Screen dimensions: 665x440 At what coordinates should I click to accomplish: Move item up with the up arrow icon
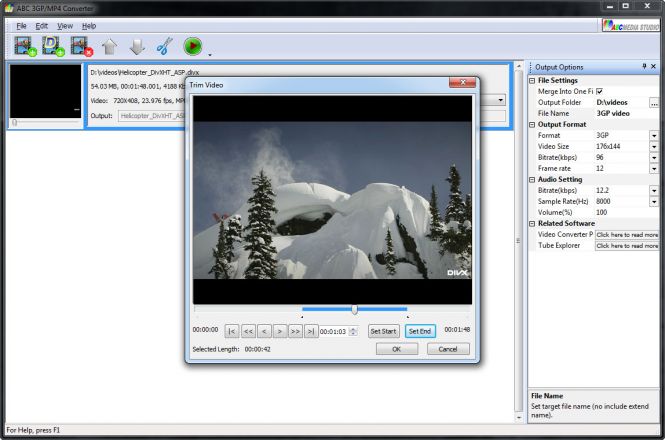(109, 45)
